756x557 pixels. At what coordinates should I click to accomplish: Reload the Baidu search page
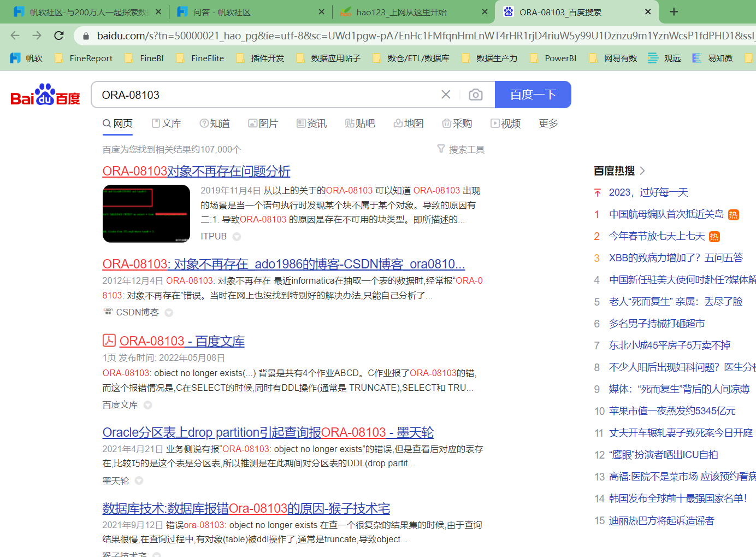59,36
